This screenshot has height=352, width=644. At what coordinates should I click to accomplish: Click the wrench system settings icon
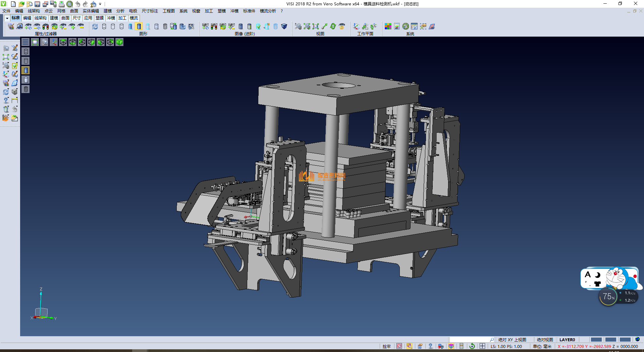coord(406,27)
